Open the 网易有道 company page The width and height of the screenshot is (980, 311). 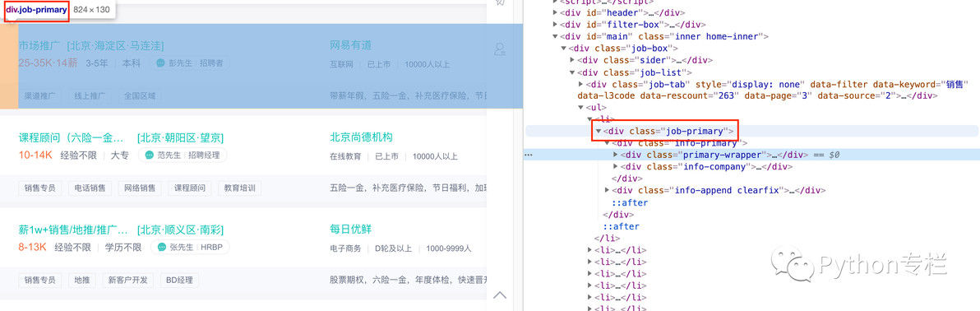point(350,45)
